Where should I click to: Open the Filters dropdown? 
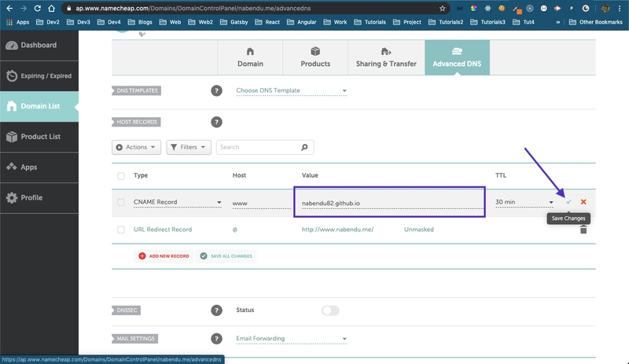(189, 147)
